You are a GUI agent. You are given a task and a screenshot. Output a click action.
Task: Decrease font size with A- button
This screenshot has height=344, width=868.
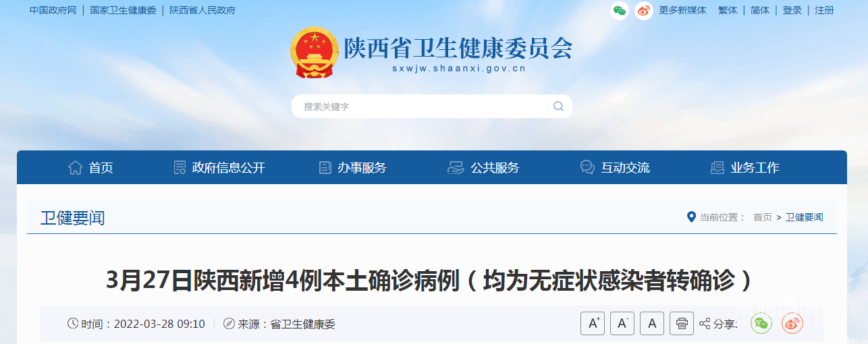622,324
